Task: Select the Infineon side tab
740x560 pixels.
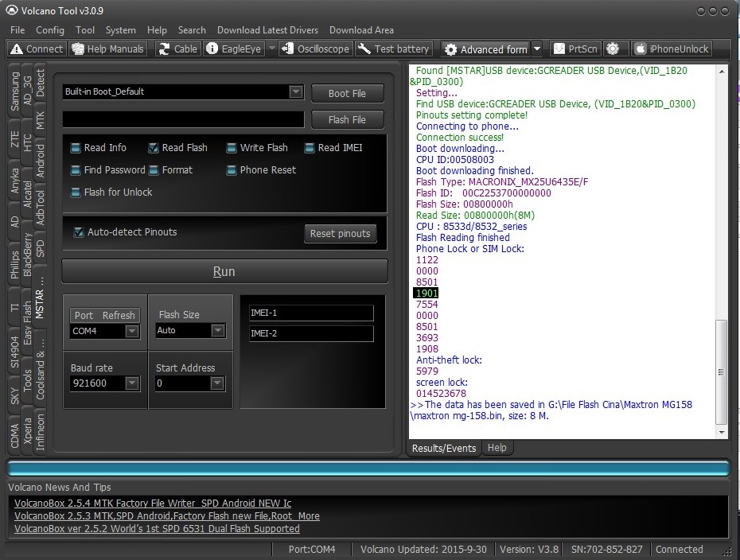Action: (x=40, y=432)
